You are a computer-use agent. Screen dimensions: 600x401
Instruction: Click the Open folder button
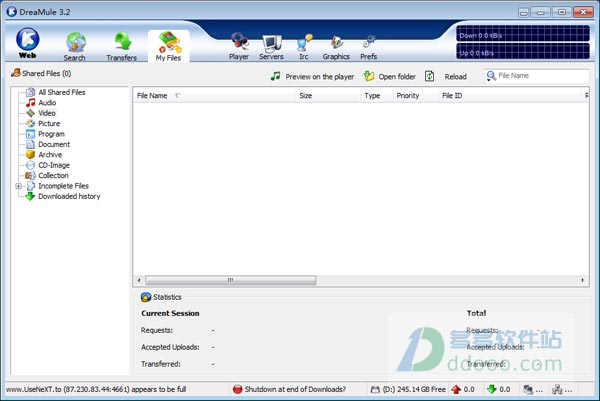tap(390, 77)
